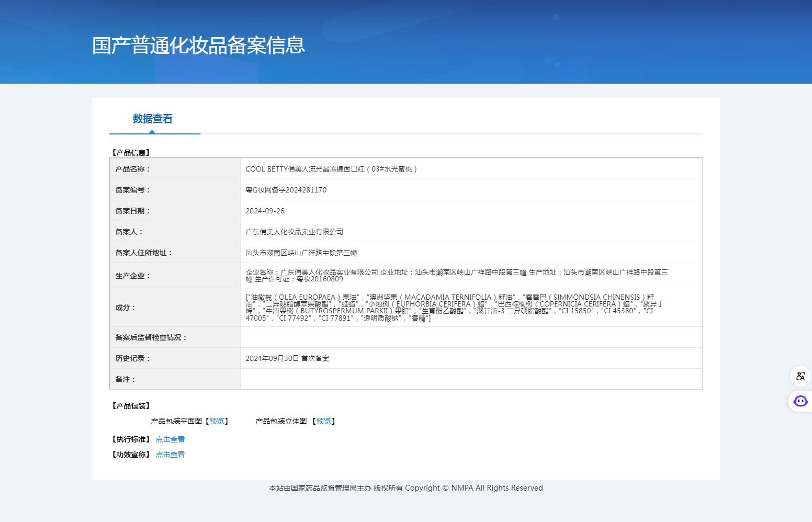Image resolution: width=812 pixels, height=522 pixels.
Task: Open 点击查看 link for 执行标准
Action: coord(170,439)
